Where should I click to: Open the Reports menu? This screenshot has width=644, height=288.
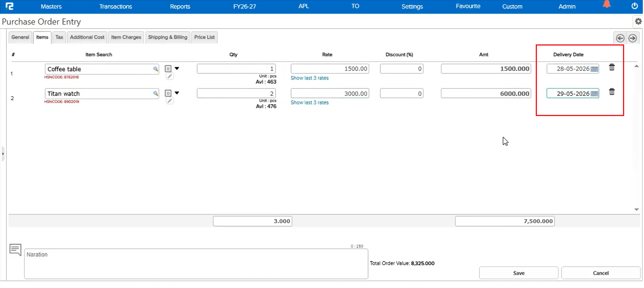180,6
